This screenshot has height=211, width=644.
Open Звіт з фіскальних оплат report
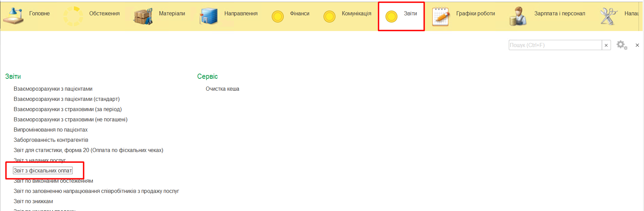point(43,171)
